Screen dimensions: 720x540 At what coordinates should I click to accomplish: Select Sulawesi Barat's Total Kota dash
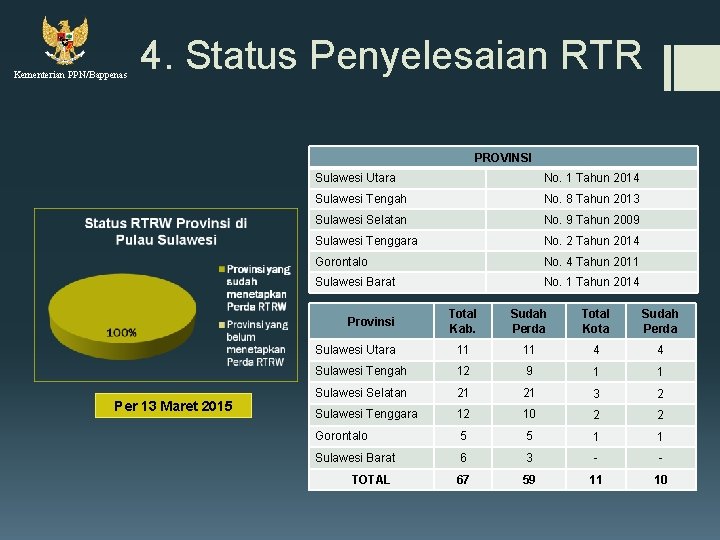[596, 458]
